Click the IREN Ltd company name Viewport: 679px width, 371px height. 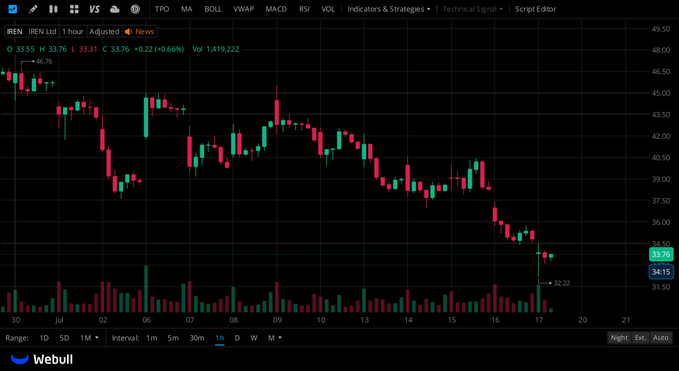42,32
